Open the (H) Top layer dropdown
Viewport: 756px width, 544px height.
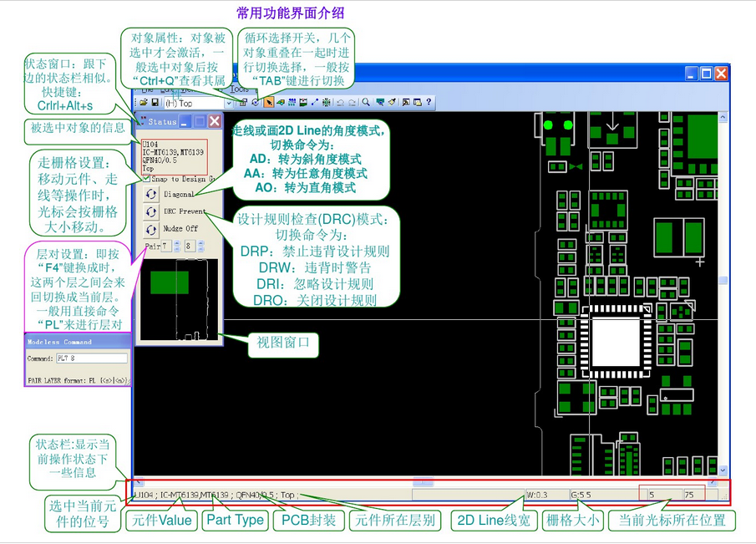(x=229, y=102)
